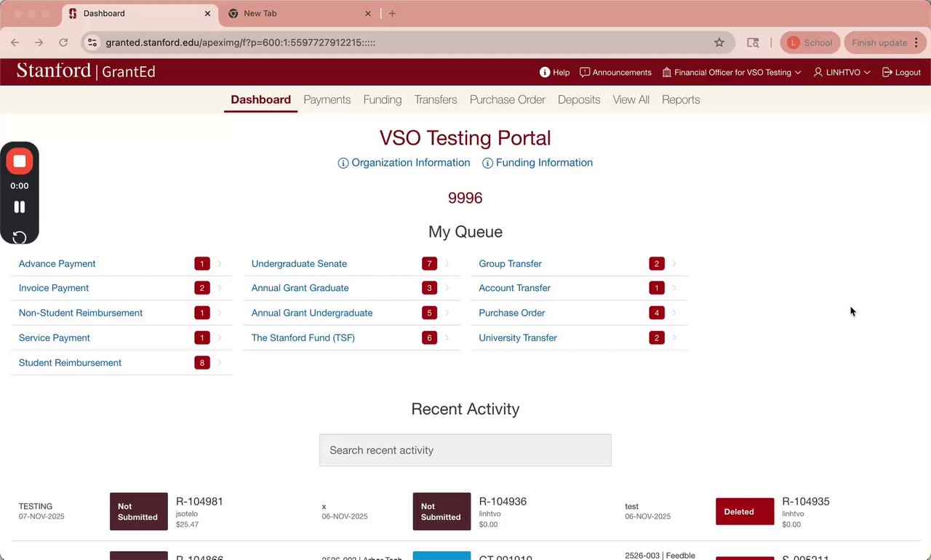Open the Purchase Order menu tab
931x560 pixels.
pyautogui.click(x=508, y=100)
